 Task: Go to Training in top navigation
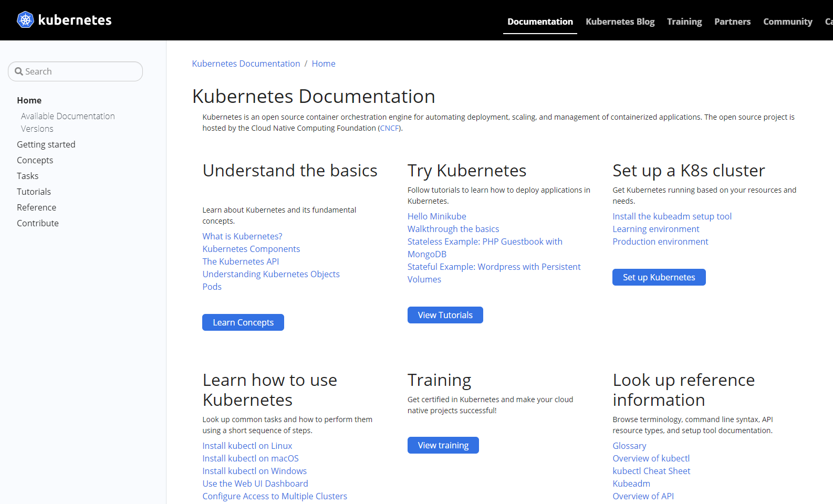click(684, 22)
